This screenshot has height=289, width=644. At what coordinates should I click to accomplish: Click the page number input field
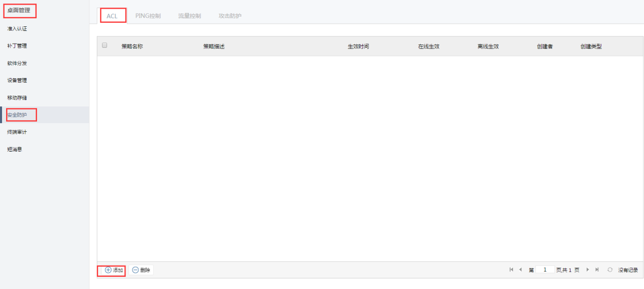tap(545, 270)
